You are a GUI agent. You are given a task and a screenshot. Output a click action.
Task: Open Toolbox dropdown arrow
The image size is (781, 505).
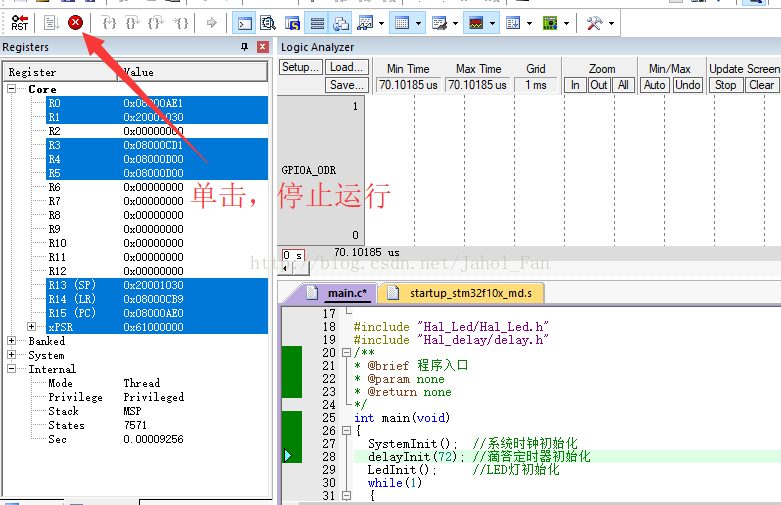pos(611,23)
